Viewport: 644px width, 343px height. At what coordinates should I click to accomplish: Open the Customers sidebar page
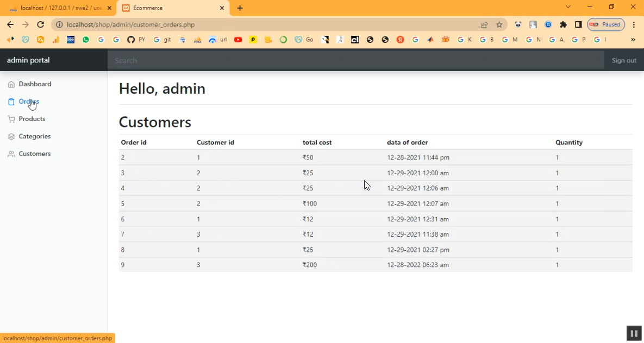pos(34,154)
